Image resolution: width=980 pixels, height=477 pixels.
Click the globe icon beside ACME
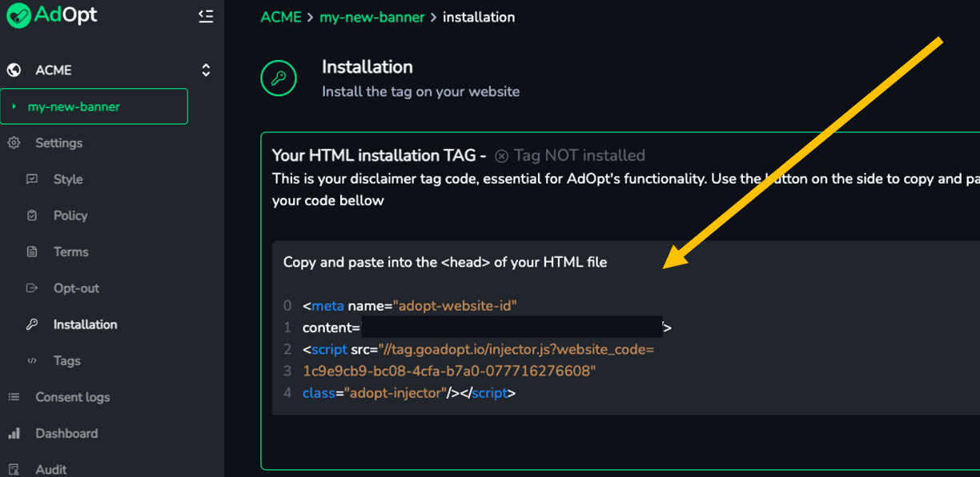tap(14, 70)
